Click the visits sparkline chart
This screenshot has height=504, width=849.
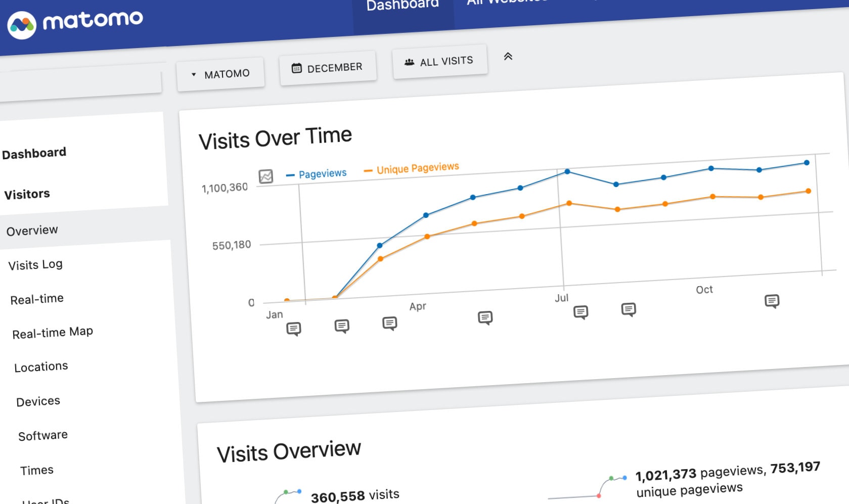tap(288, 496)
